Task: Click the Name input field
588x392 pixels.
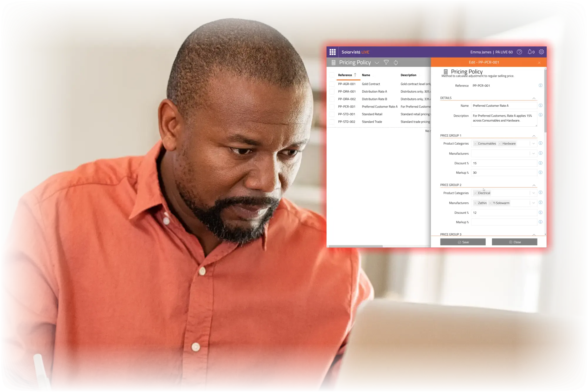Action: 504,105
